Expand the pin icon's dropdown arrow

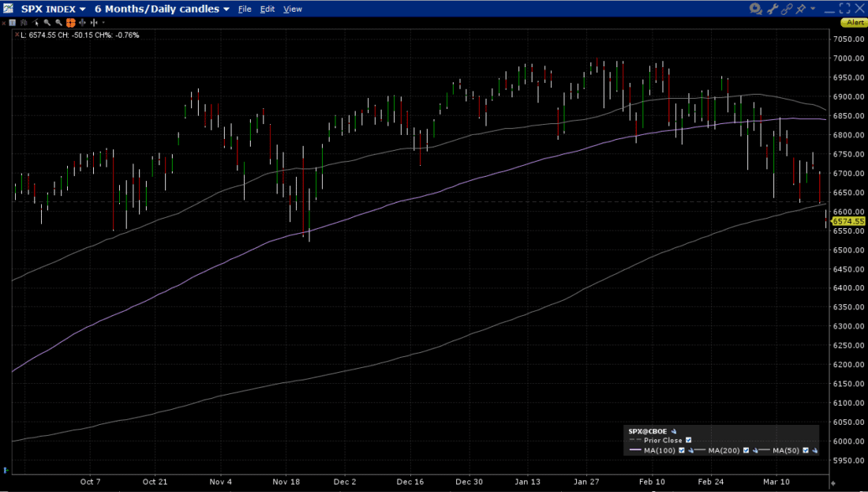(813, 8)
